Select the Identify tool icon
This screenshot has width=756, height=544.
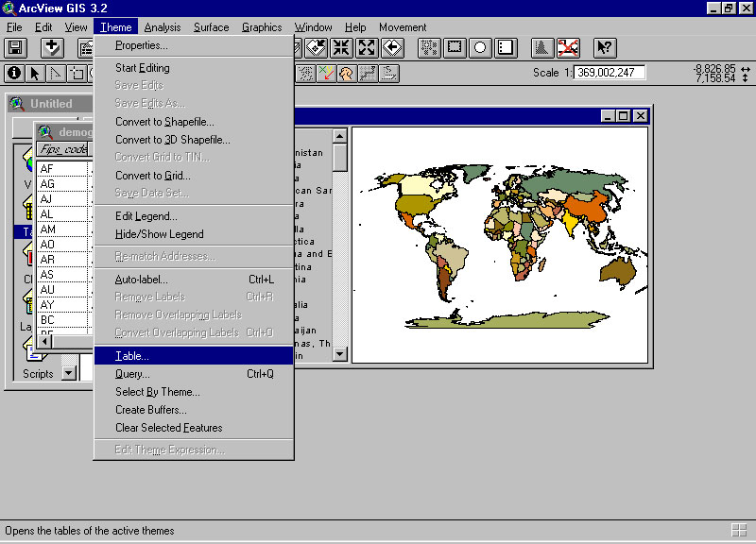[x=14, y=73]
